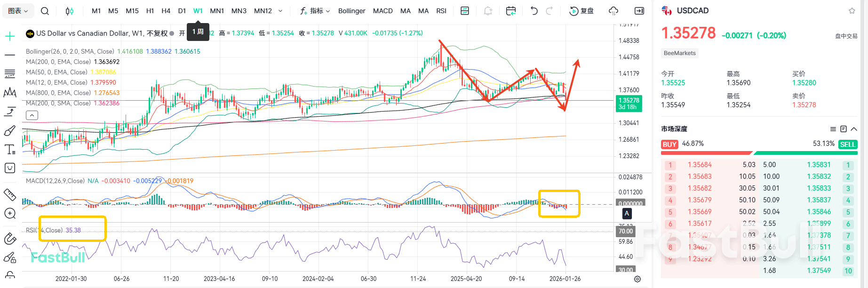Expand more timeframes chevron after MN12

click(x=280, y=11)
